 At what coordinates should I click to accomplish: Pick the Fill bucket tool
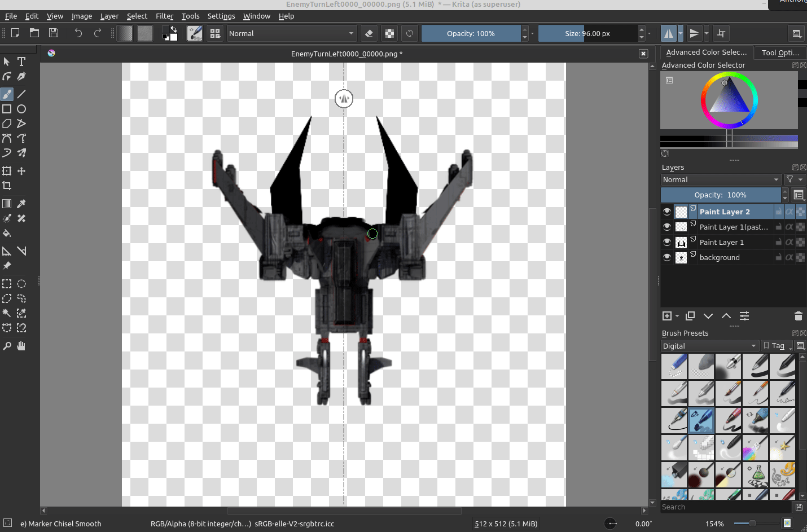(x=7, y=233)
